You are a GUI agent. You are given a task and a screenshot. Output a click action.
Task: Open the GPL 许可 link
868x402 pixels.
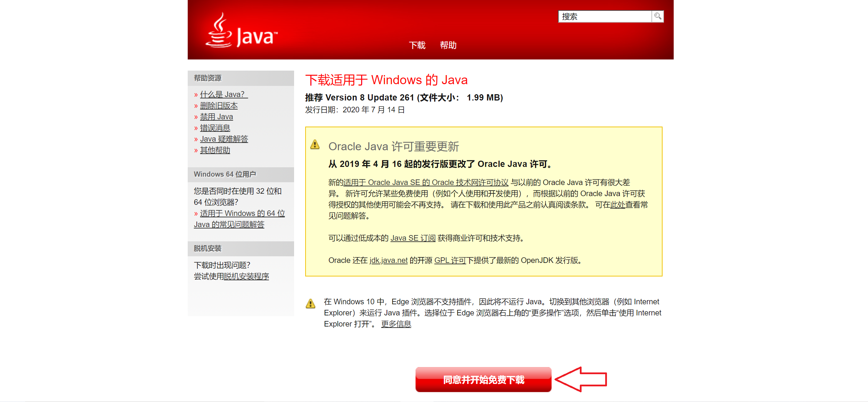(x=450, y=260)
